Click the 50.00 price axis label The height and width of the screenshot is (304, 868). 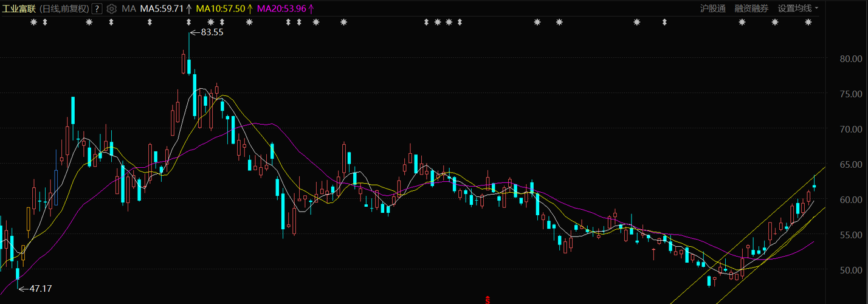point(850,270)
